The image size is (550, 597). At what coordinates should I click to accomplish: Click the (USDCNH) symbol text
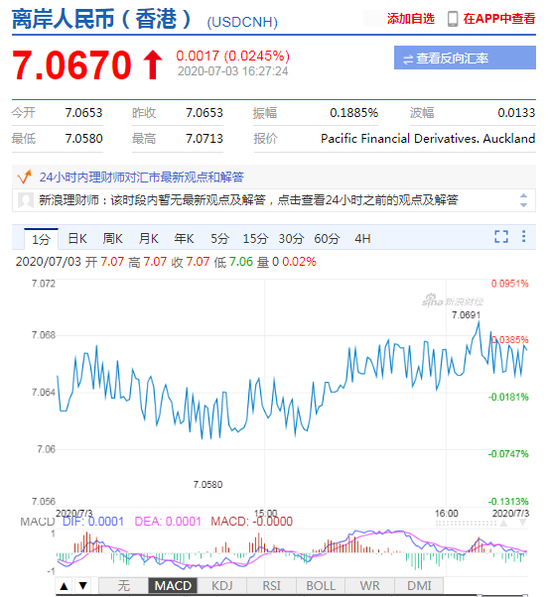(x=242, y=22)
